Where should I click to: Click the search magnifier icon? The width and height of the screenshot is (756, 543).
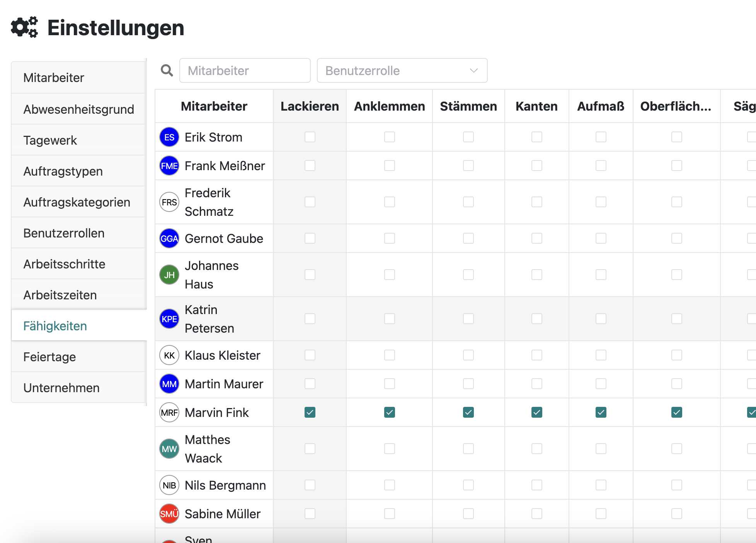(x=167, y=70)
